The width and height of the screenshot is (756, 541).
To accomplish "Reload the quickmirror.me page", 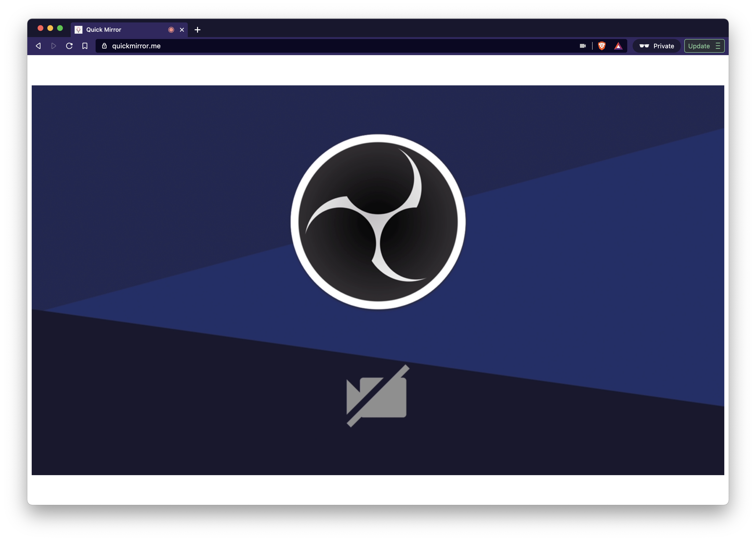I will tap(69, 46).
